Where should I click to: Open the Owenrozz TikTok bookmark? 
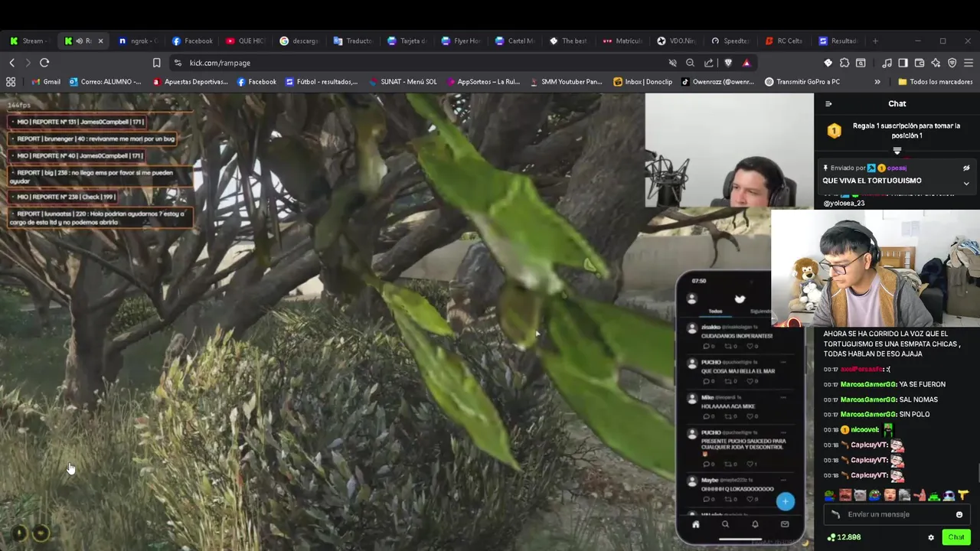(718, 82)
